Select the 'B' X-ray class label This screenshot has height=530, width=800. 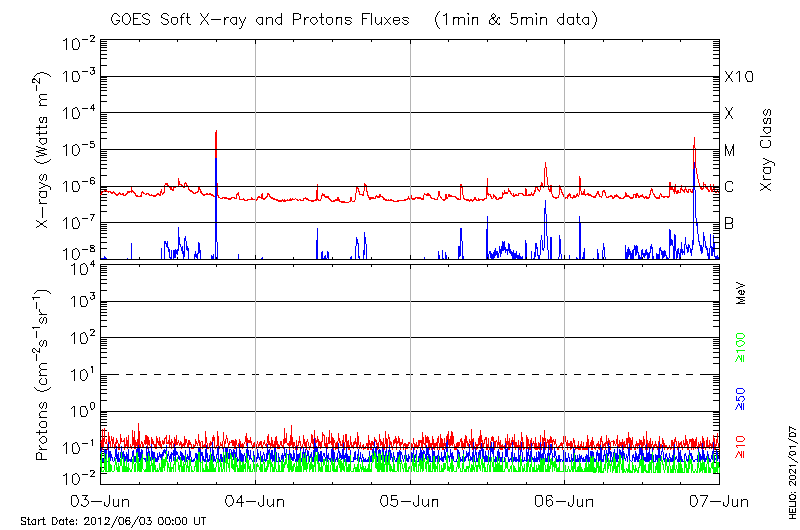coord(729,223)
